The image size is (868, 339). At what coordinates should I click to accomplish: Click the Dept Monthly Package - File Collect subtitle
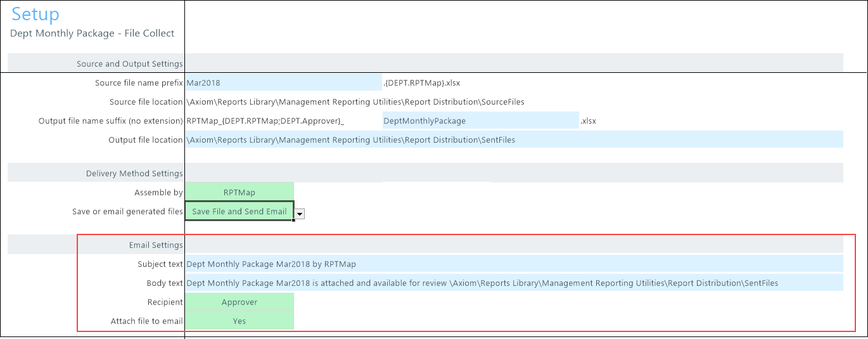tap(92, 34)
